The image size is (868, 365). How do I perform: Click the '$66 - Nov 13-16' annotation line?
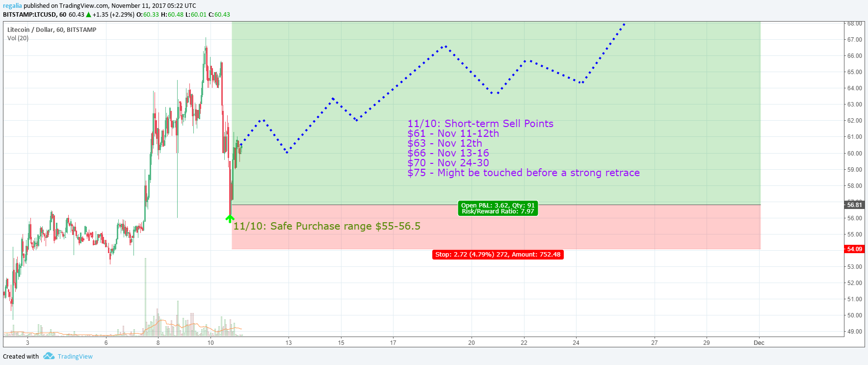(x=448, y=153)
